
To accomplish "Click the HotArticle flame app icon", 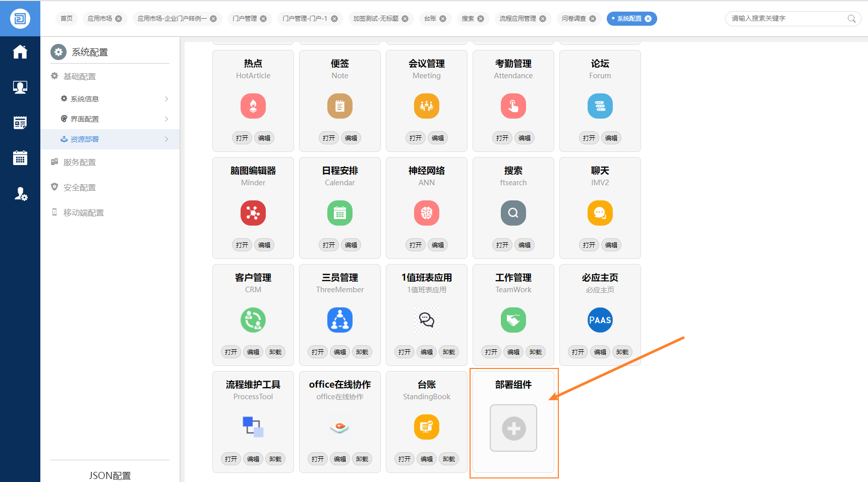I will click(253, 106).
